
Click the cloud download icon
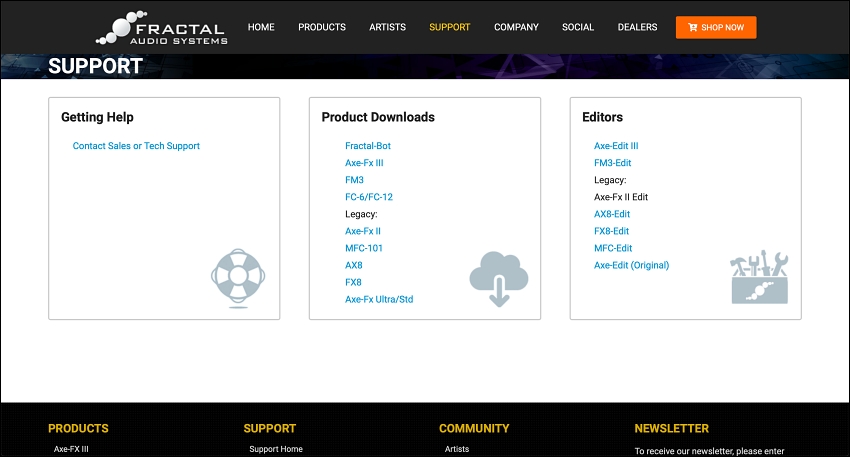click(x=499, y=279)
